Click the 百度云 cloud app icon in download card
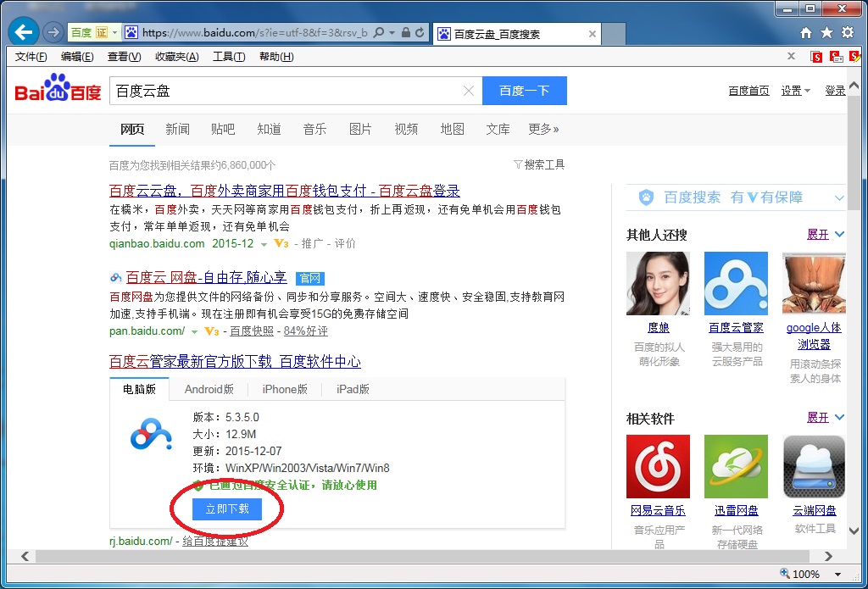Screen dimensions: 868x589 (x=151, y=433)
